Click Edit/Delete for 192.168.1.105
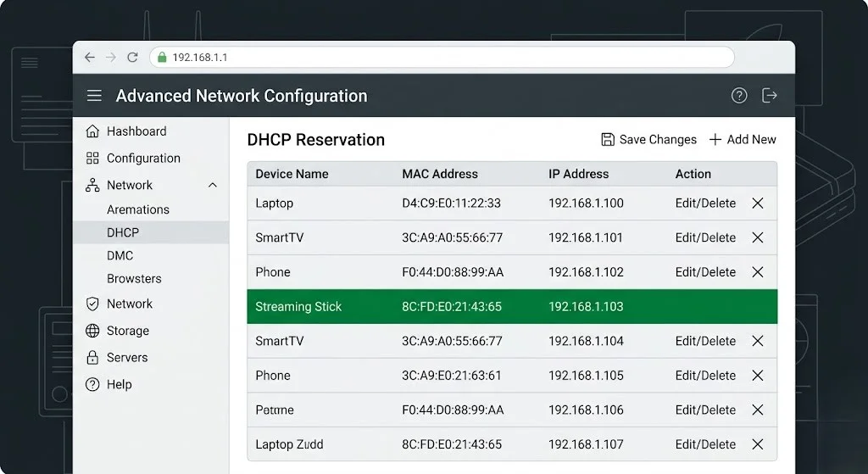This screenshot has height=474, width=868. point(705,376)
